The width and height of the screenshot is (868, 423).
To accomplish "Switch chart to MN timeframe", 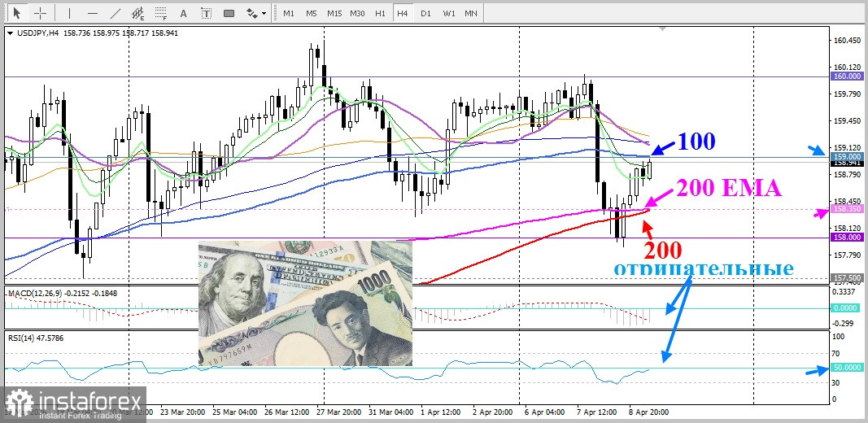I will (471, 13).
